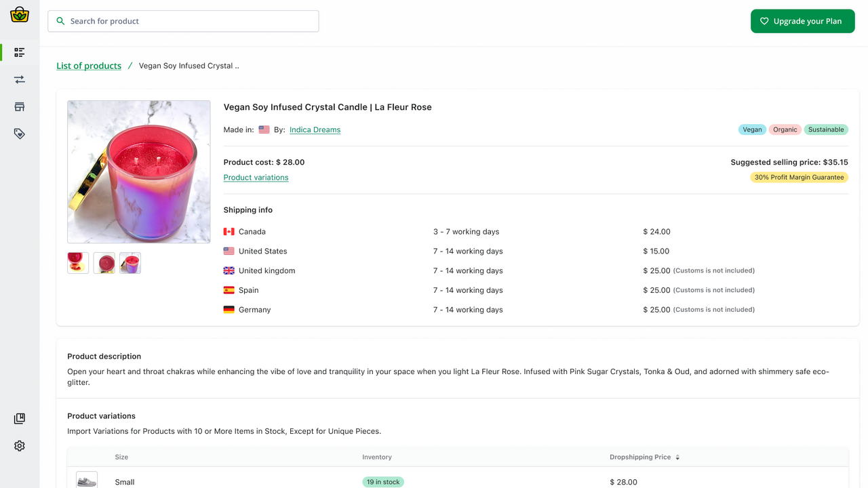
Task: Select the transfers arrows sidebar icon
Action: (19, 79)
